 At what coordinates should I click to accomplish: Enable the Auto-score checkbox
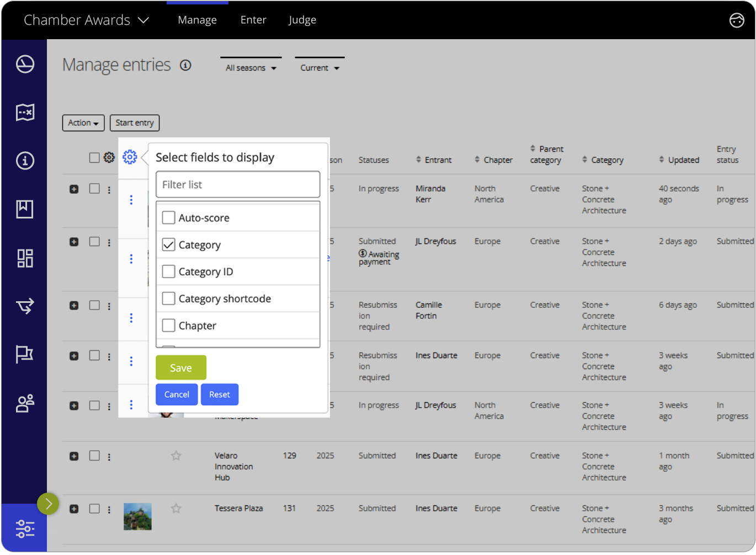169,217
